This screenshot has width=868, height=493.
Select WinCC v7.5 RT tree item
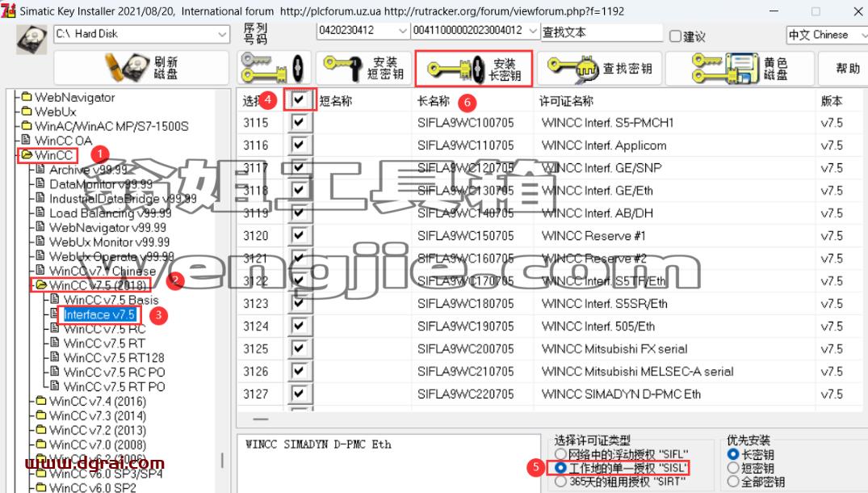104,343
